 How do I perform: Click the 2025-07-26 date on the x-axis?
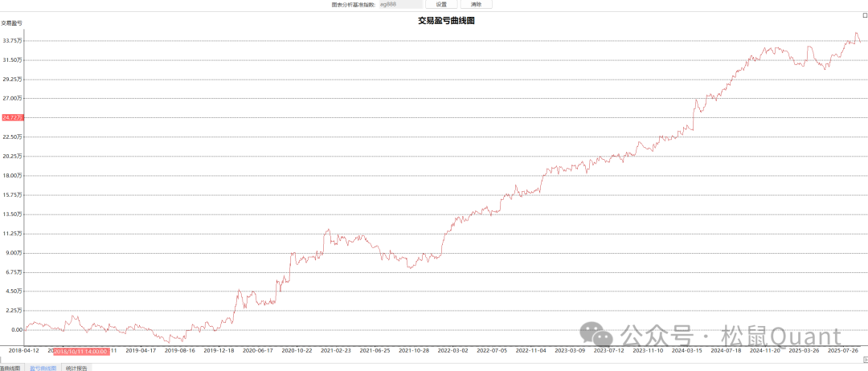[843, 351]
